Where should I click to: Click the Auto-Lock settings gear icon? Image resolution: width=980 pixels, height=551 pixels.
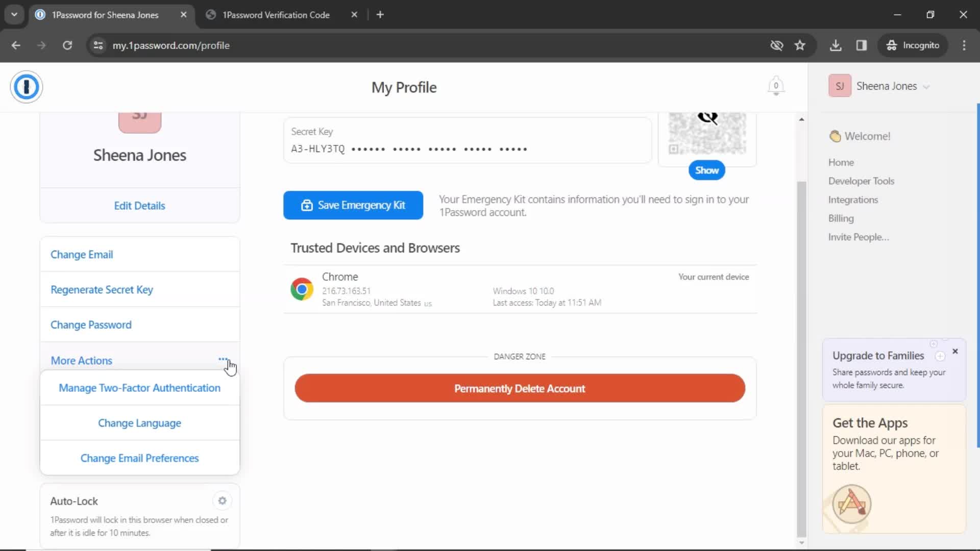222,500
